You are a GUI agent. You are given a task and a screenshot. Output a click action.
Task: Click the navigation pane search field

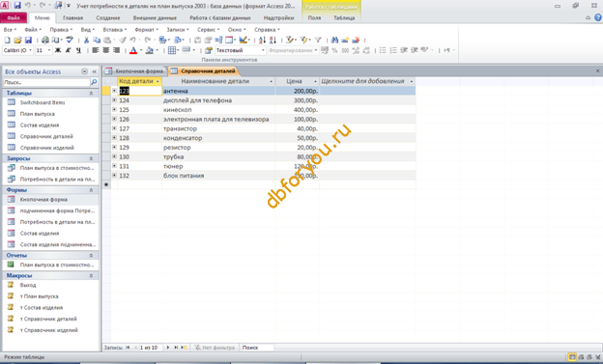[x=46, y=82]
